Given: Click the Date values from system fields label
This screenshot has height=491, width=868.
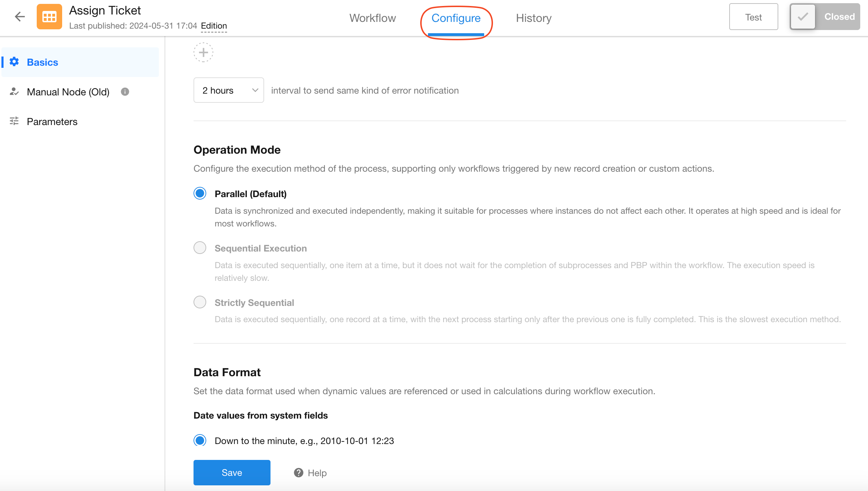Looking at the screenshot, I should click(261, 415).
